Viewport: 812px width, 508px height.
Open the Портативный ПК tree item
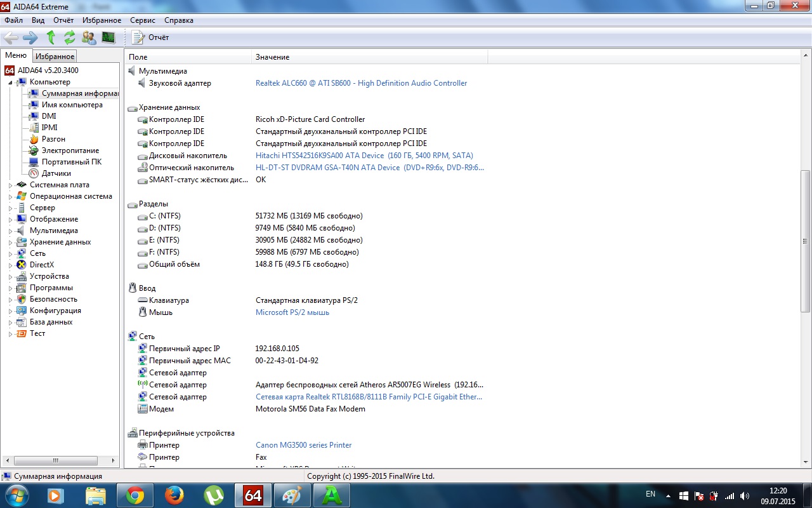[x=71, y=162]
